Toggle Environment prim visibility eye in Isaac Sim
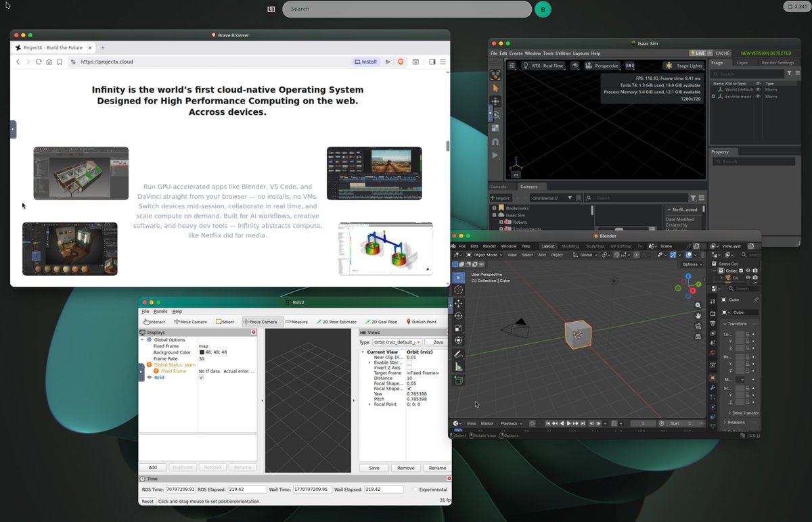 click(758, 97)
